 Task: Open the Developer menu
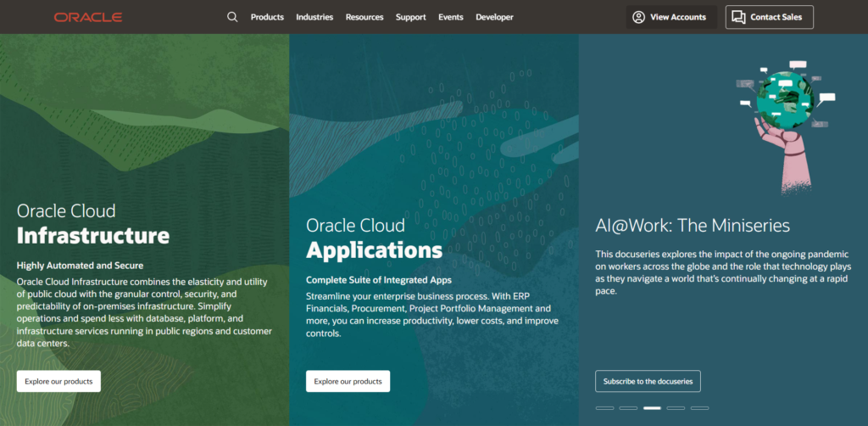tap(494, 17)
